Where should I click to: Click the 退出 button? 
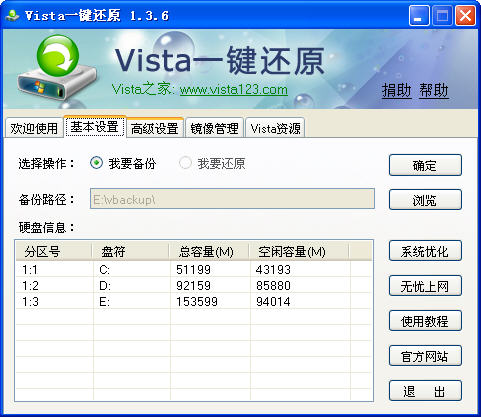click(x=425, y=391)
